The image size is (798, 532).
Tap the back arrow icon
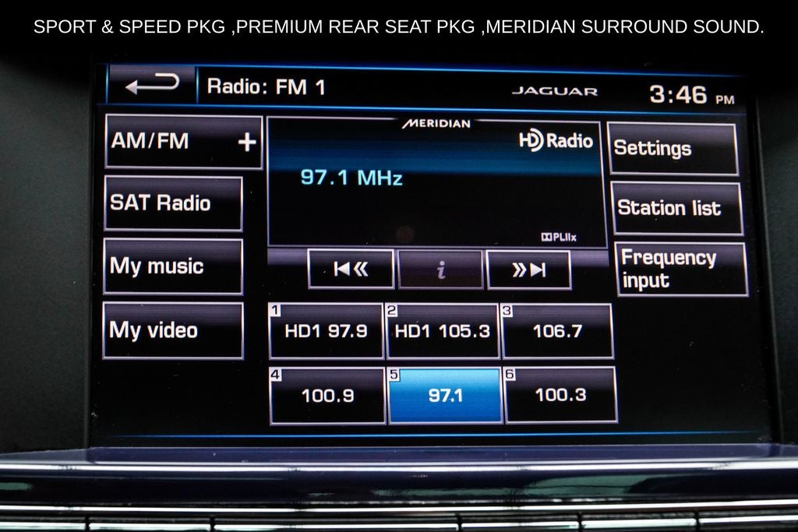pyautogui.click(x=152, y=84)
